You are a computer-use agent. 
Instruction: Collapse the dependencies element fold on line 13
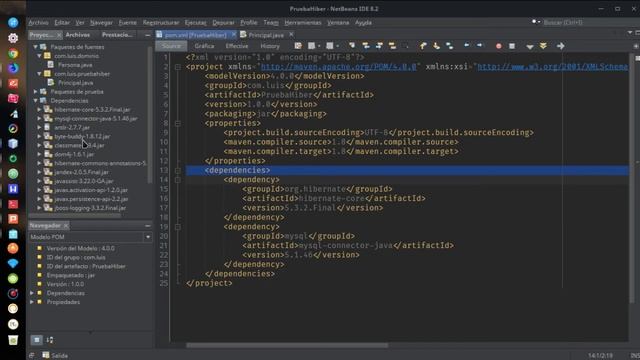click(178, 170)
